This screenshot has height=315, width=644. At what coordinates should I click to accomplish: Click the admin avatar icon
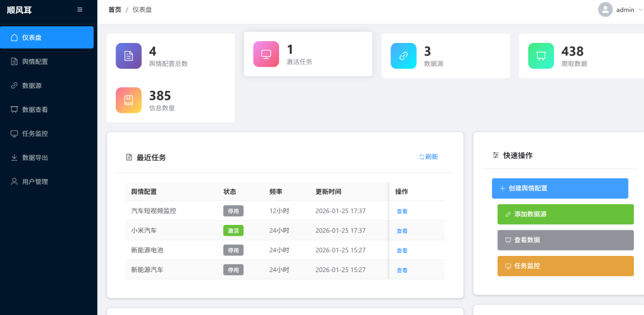(x=605, y=10)
